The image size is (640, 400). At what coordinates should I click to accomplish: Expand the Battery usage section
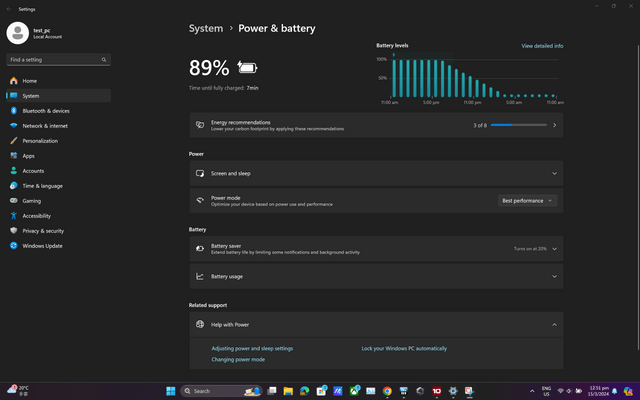tap(554, 276)
